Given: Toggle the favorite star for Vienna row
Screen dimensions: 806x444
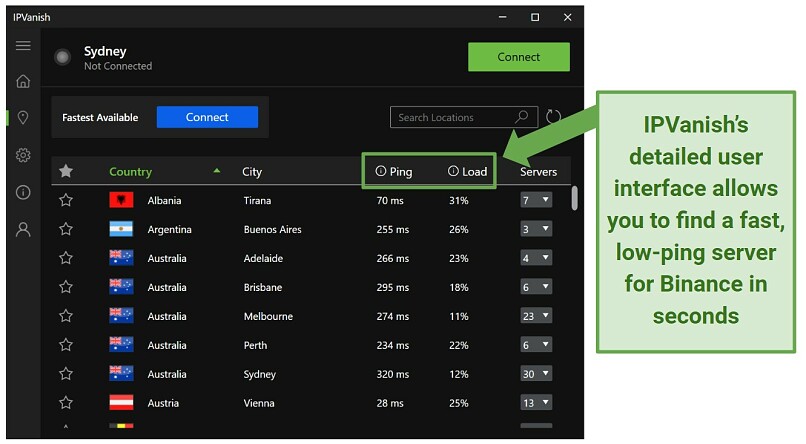Looking at the screenshot, I should coord(66,402).
